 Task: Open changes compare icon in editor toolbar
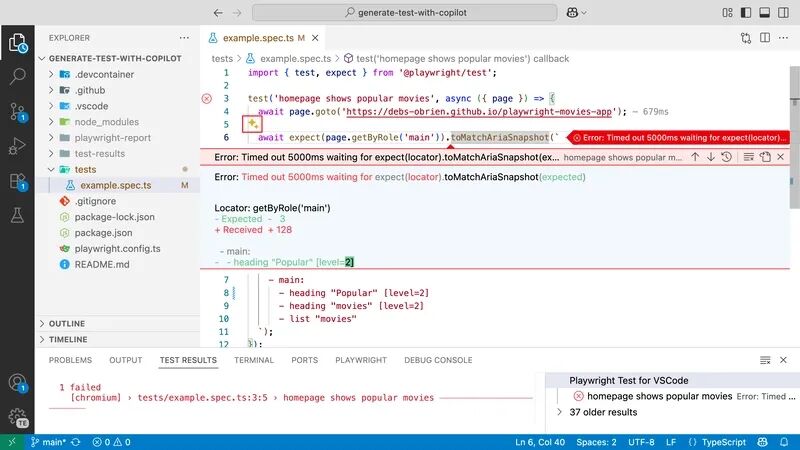click(746, 38)
